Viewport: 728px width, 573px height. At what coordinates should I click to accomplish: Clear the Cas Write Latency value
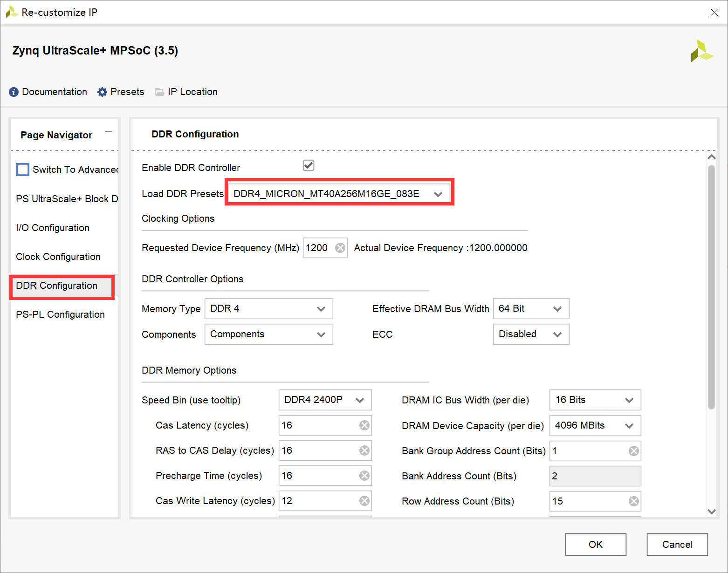click(x=364, y=501)
